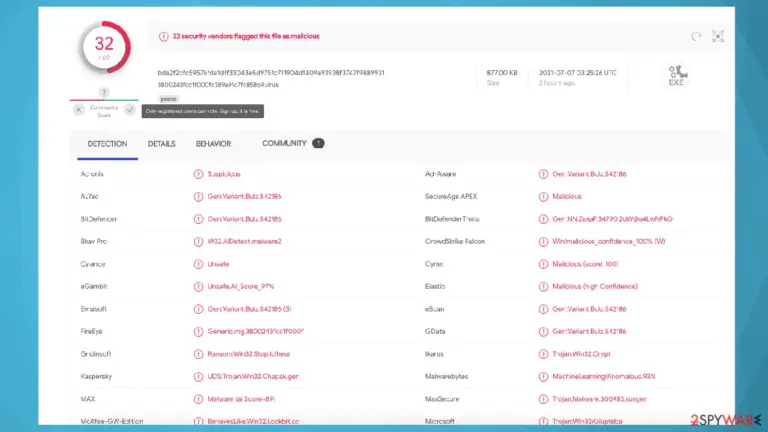The image size is (768, 432).
Task: Open the BEHAVIOR tab
Action: pyautogui.click(x=214, y=144)
